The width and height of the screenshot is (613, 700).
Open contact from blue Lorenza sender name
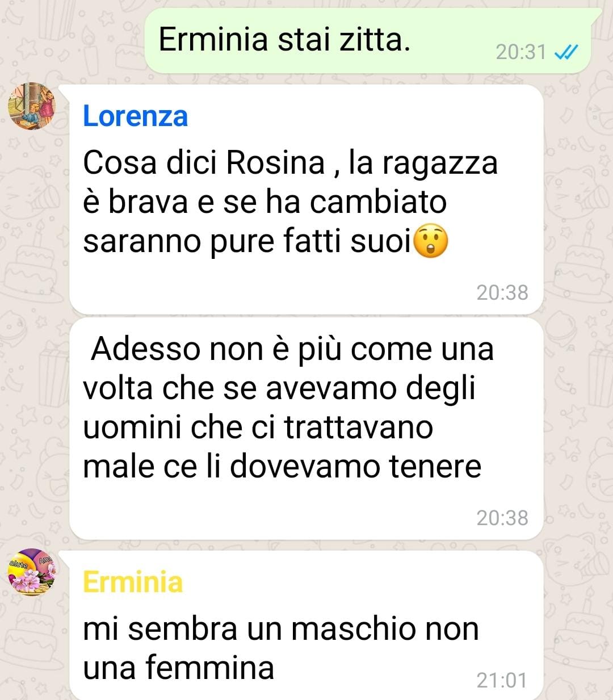point(135,116)
